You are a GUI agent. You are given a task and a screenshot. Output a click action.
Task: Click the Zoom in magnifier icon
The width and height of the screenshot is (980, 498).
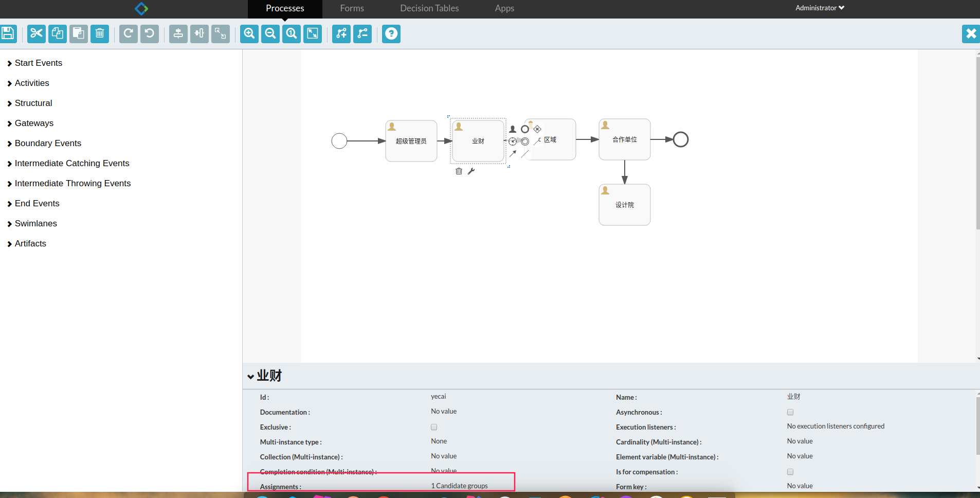click(x=249, y=34)
